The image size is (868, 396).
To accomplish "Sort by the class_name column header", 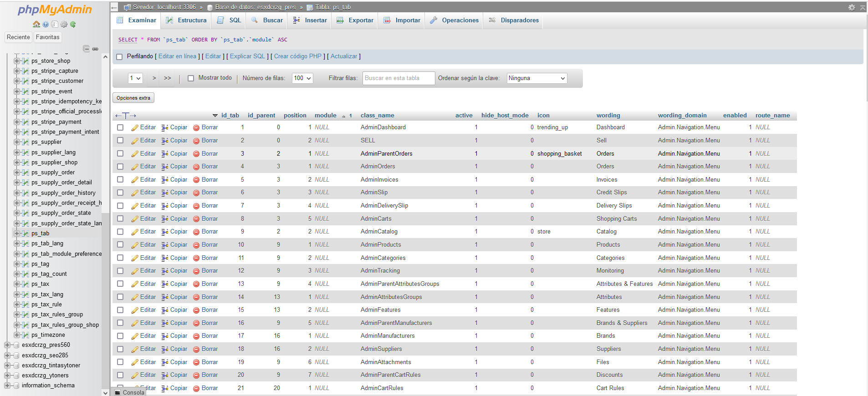I will click(378, 116).
